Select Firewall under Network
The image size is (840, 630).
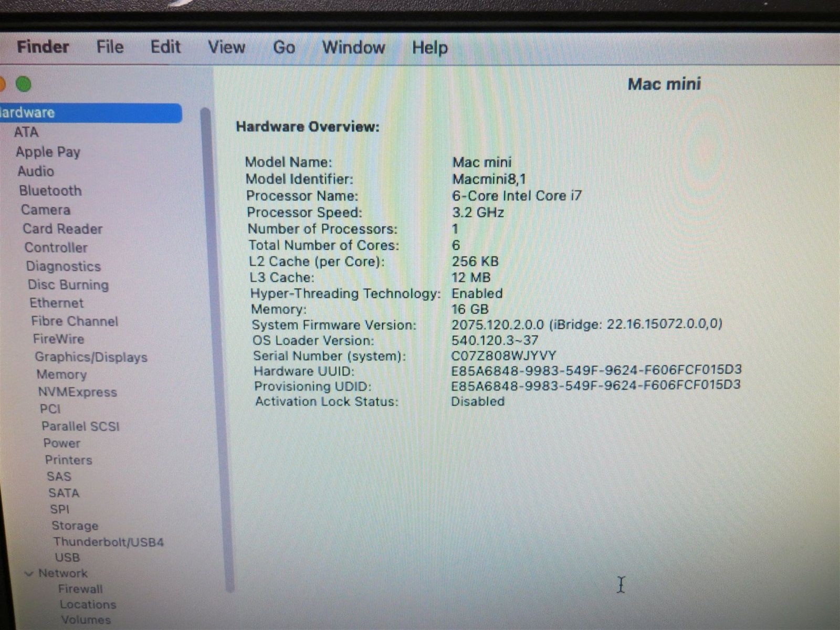(x=80, y=589)
